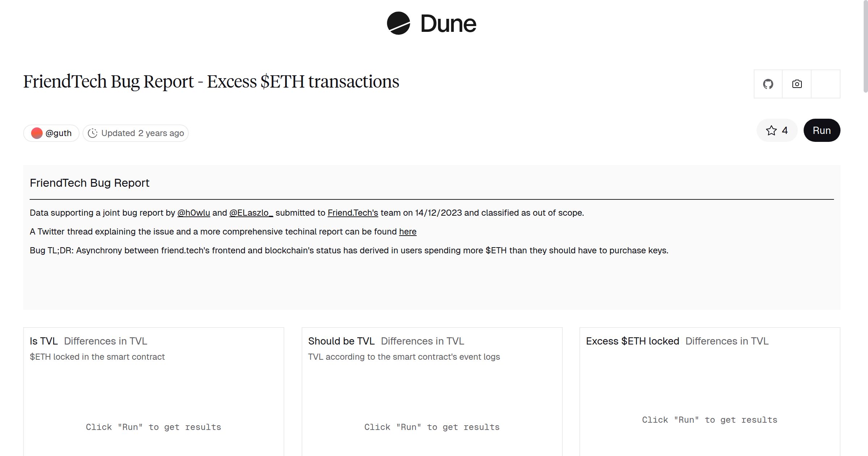Open 'Differences in TVL' beside Should be TVL

click(x=422, y=341)
